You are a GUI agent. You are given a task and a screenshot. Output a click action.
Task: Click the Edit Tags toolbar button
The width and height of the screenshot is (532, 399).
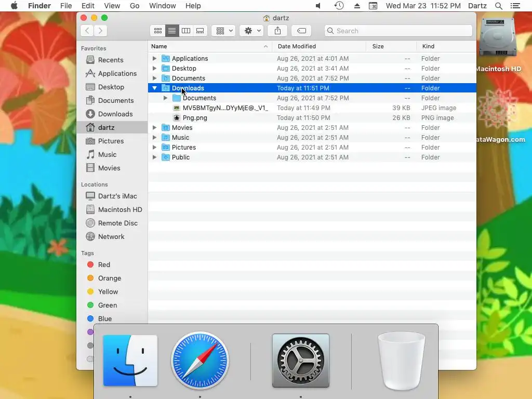click(301, 31)
